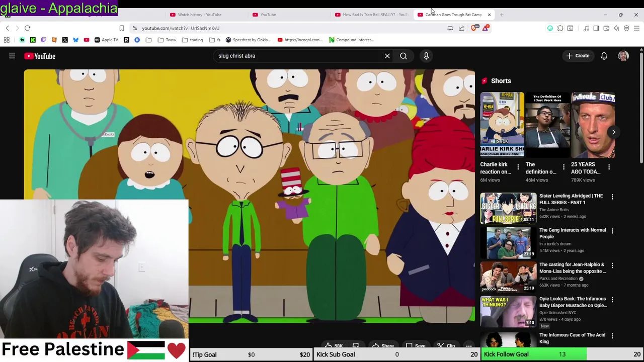Open the Speedtest by Ookla bookmark
The height and width of the screenshot is (362, 644).
249,40
